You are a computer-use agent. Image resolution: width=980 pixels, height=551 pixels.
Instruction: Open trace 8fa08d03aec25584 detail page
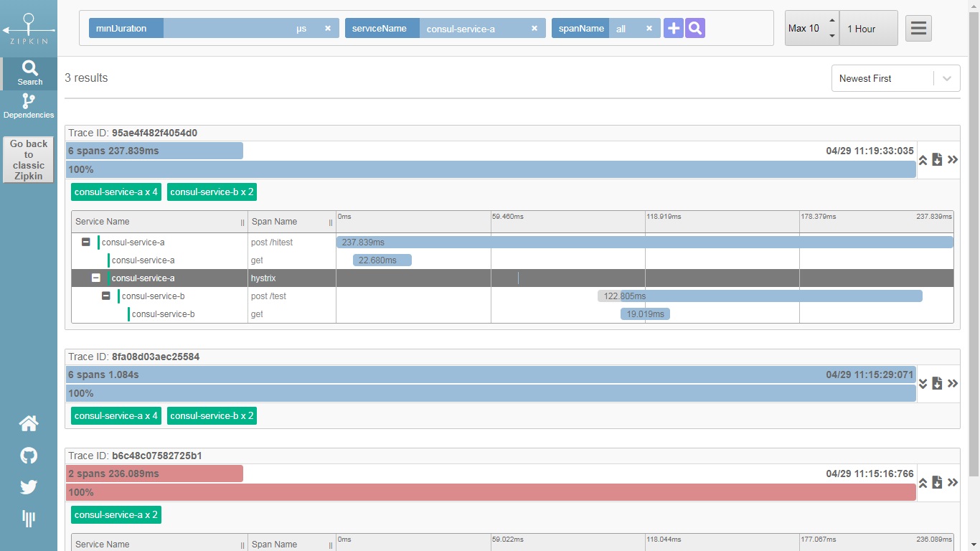(953, 384)
